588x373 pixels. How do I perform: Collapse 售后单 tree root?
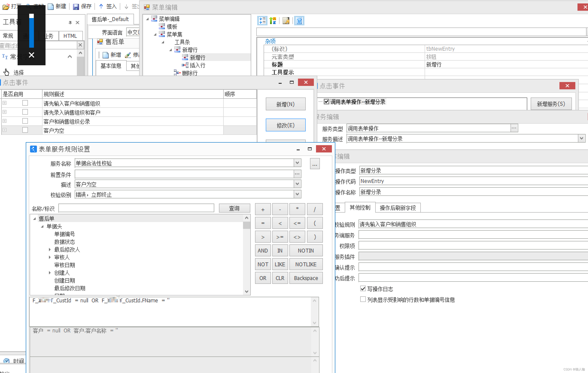[34, 219]
